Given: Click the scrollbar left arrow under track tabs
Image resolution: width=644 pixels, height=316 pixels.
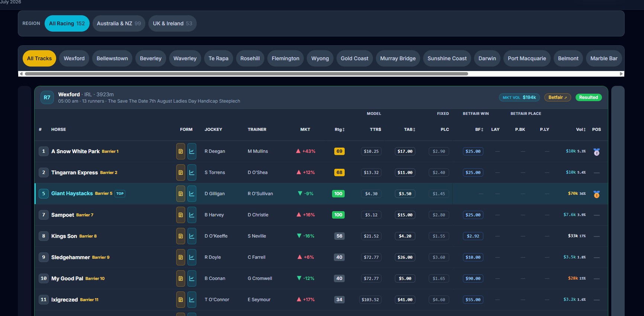Looking at the screenshot, I should click(21, 74).
